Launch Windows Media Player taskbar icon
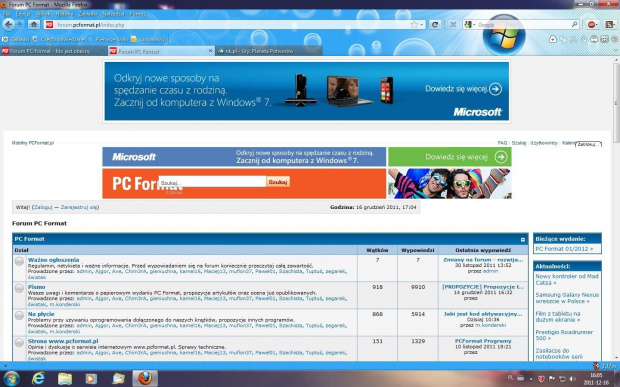 (91, 378)
